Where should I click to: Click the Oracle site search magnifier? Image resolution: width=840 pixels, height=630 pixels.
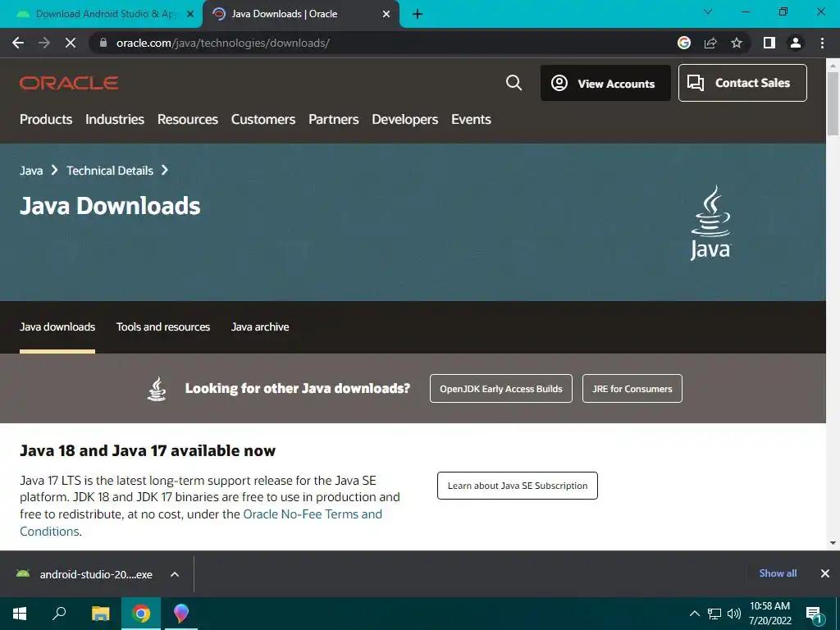coord(514,83)
